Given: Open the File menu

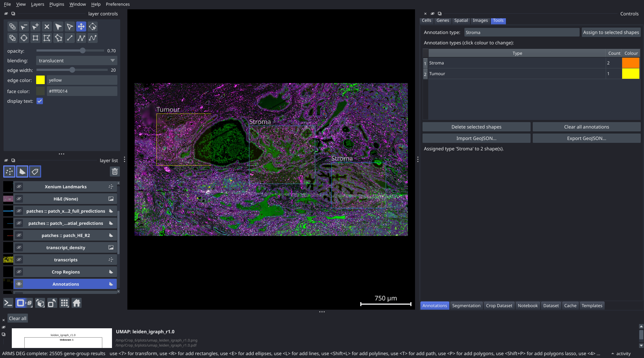Looking at the screenshot, I should coord(7,4).
